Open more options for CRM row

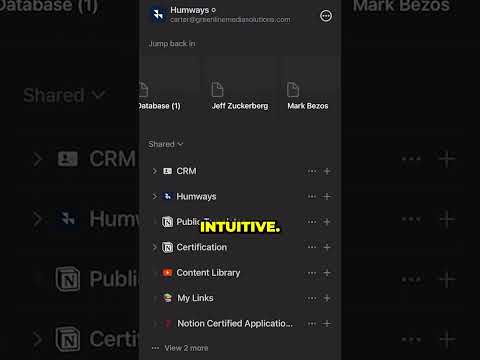click(x=312, y=171)
